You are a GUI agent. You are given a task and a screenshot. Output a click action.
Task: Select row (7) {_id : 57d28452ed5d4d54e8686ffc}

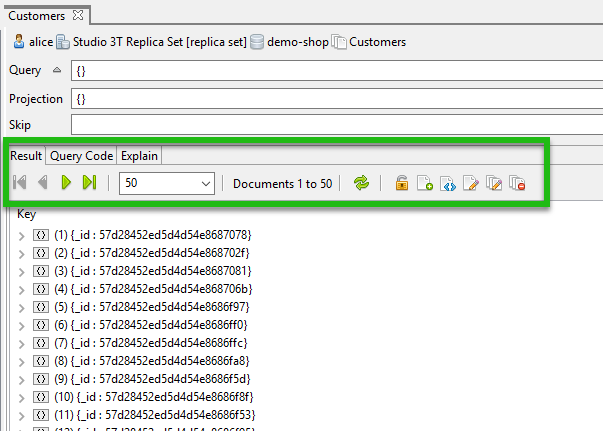click(151, 343)
